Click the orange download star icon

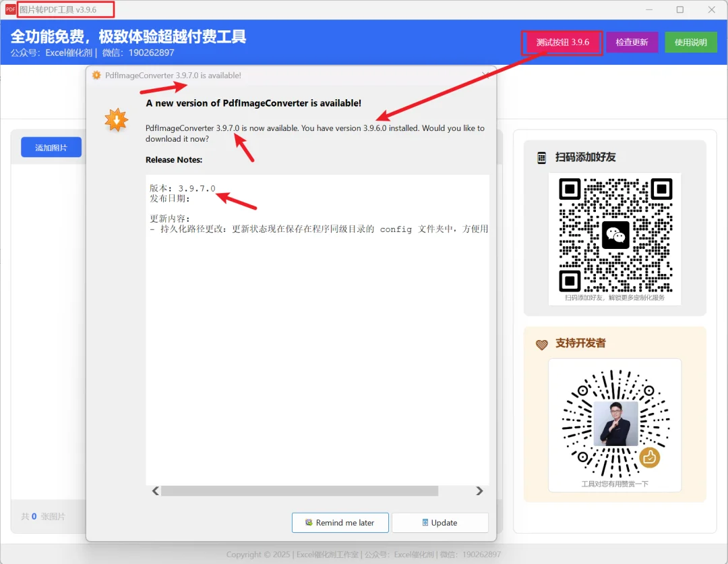pyautogui.click(x=116, y=120)
